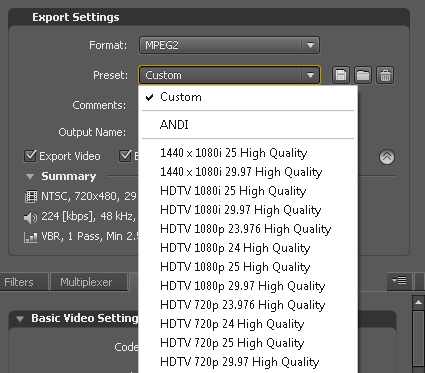Choose HDTV 1080p 24 High Quality
Image resolution: width=425 pixels, height=373 pixels.
tap(248, 248)
